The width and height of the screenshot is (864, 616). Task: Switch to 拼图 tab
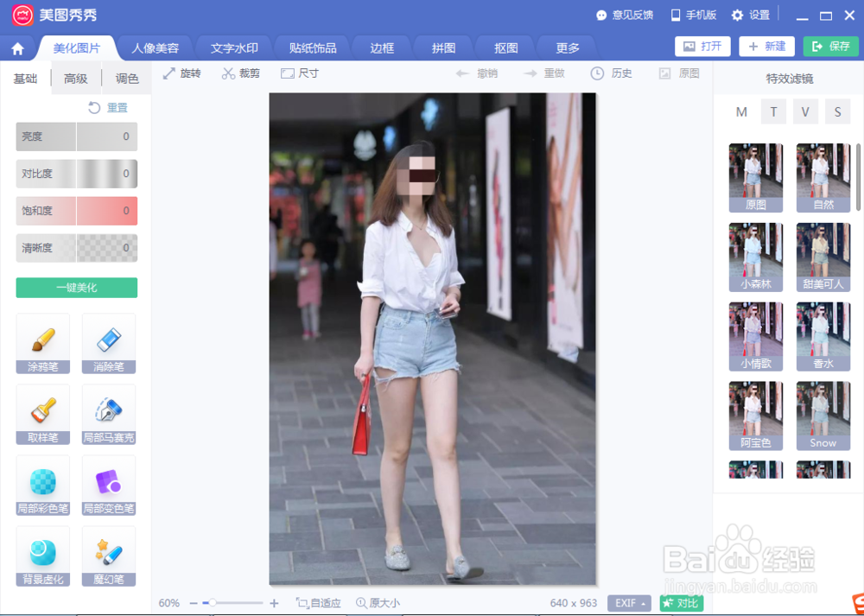443,48
